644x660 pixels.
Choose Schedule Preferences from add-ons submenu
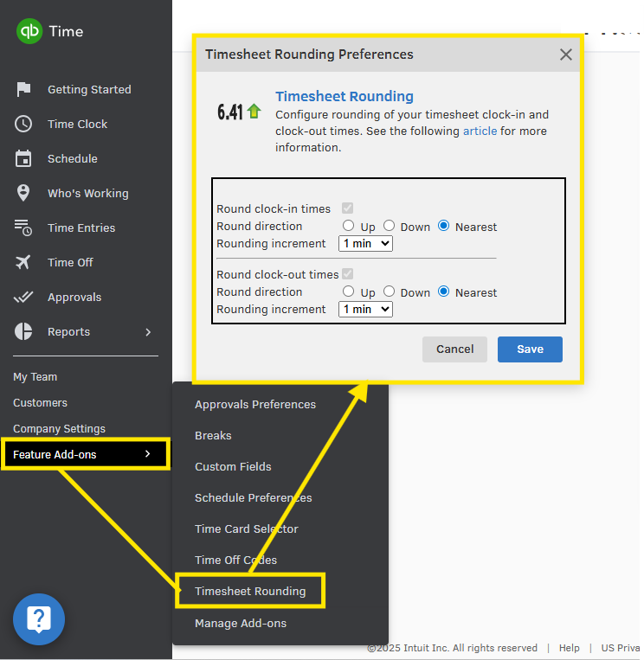253,498
